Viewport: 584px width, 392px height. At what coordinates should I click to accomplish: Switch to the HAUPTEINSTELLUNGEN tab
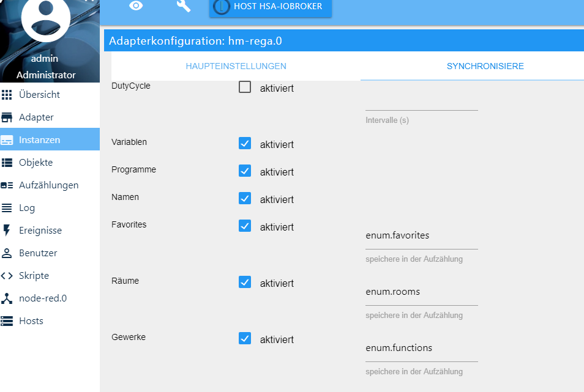click(236, 66)
